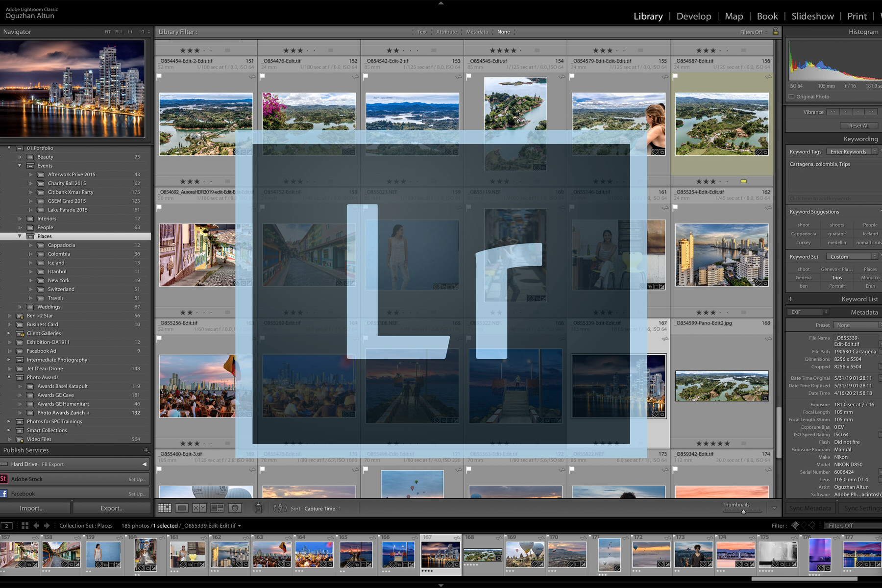Click Smart Collections set icon
882x588 pixels.
tap(20, 430)
